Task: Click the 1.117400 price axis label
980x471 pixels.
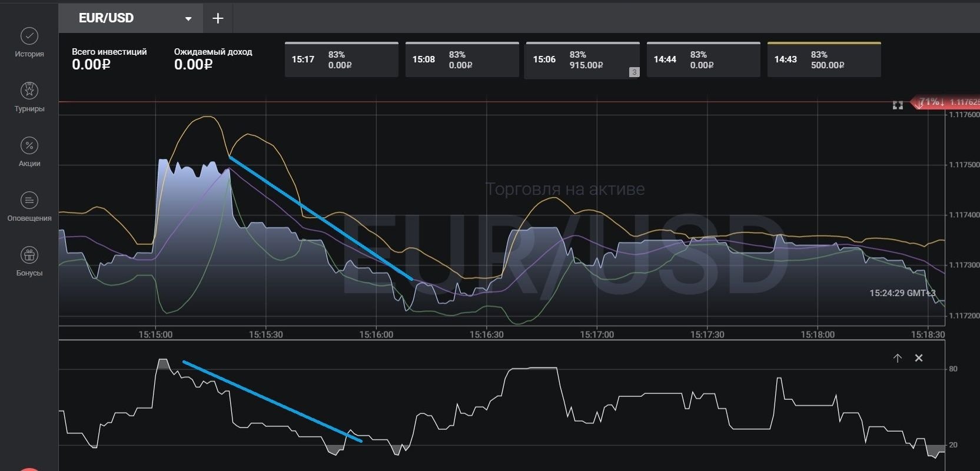Action: pyautogui.click(x=964, y=215)
